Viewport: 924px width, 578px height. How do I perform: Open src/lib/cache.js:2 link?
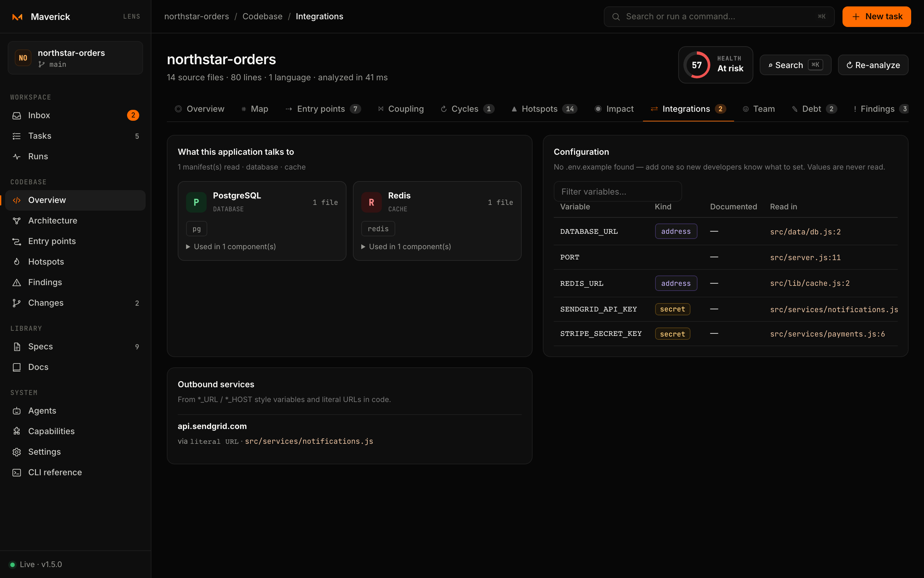coord(810,283)
